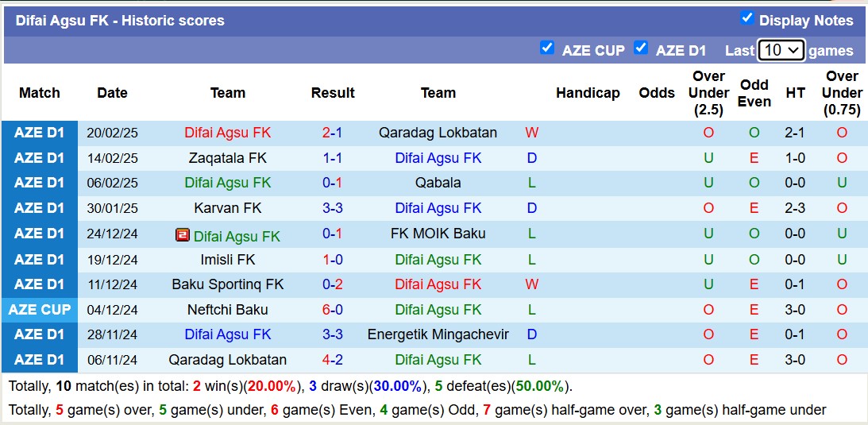Click the Qabala team name
Image resolution: width=868 pixels, height=425 pixels.
(x=438, y=183)
